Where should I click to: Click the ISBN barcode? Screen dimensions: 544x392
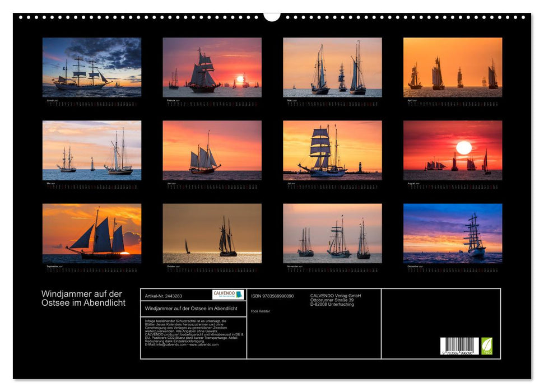[459, 346]
